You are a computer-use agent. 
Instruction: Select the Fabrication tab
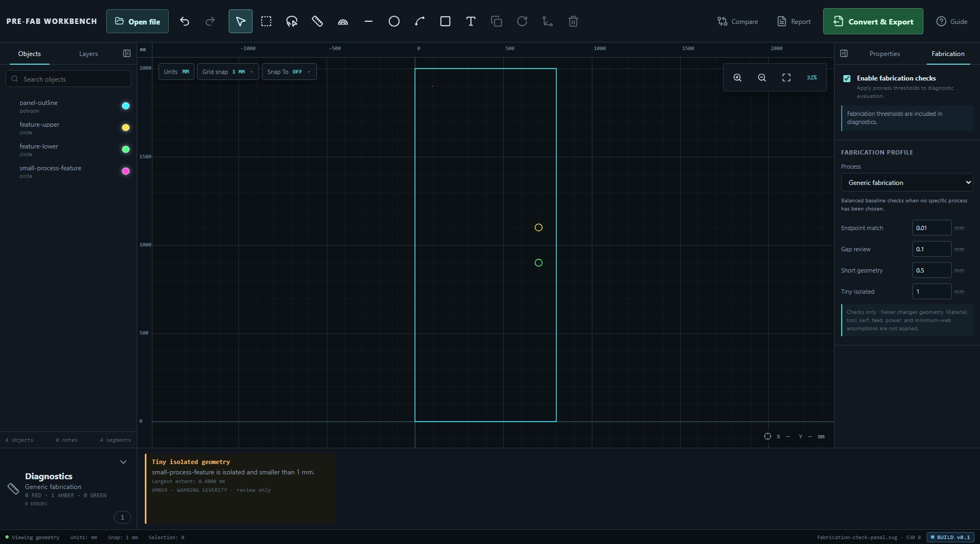(x=948, y=54)
